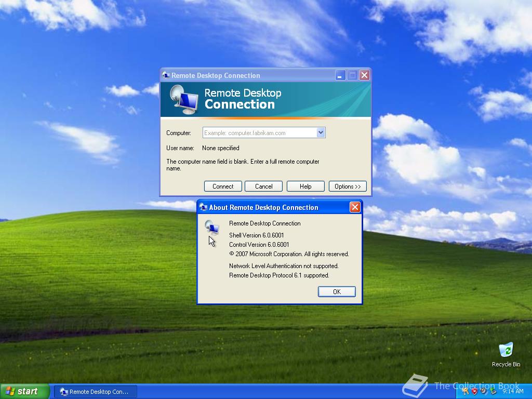Open the Windows Start menu

click(24, 391)
